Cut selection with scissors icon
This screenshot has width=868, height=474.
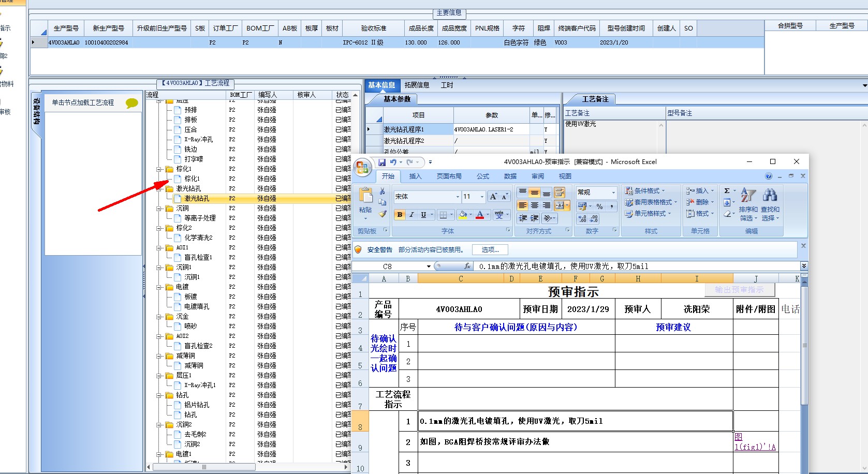click(x=382, y=191)
